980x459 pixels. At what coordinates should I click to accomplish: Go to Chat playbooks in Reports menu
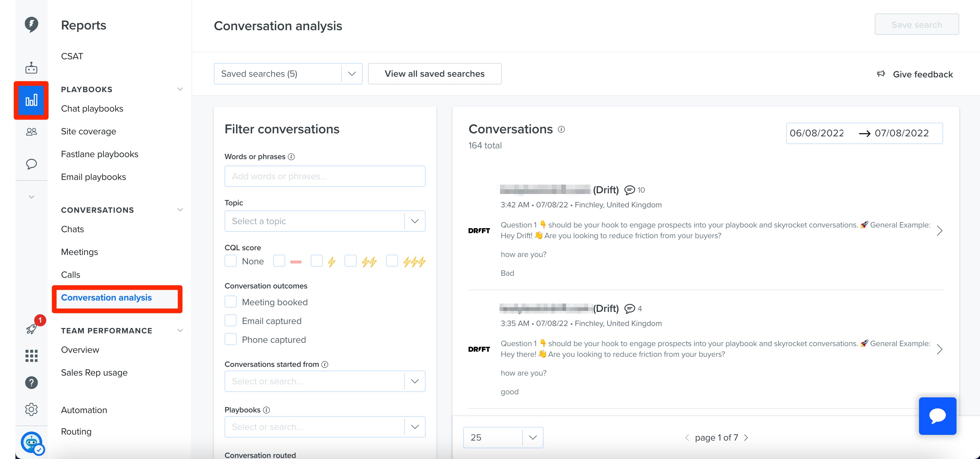[92, 109]
